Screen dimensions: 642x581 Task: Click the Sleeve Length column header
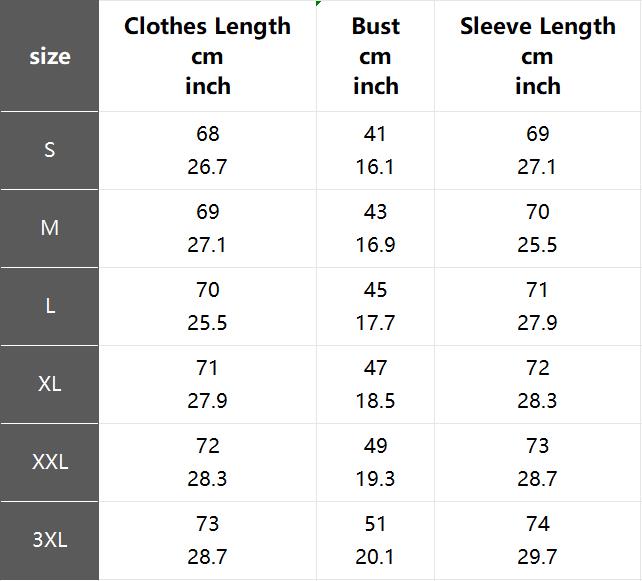pyautogui.click(x=537, y=56)
